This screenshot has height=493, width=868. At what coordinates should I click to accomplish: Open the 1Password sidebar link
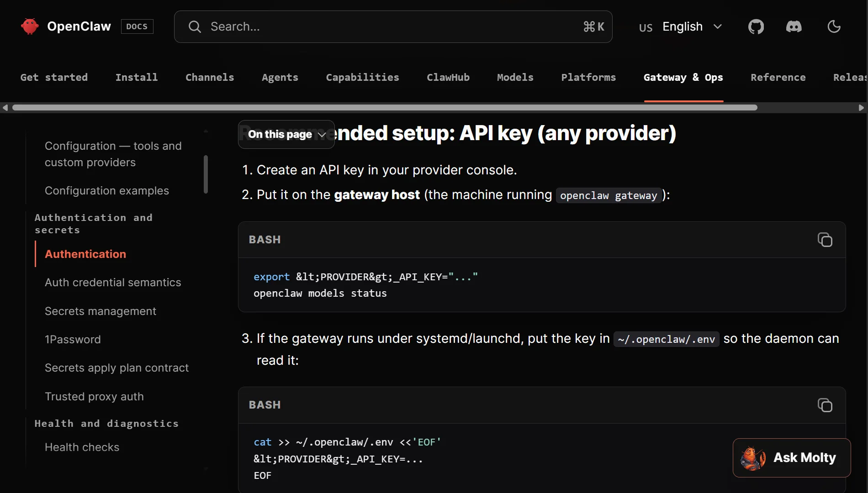[x=73, y=339]
